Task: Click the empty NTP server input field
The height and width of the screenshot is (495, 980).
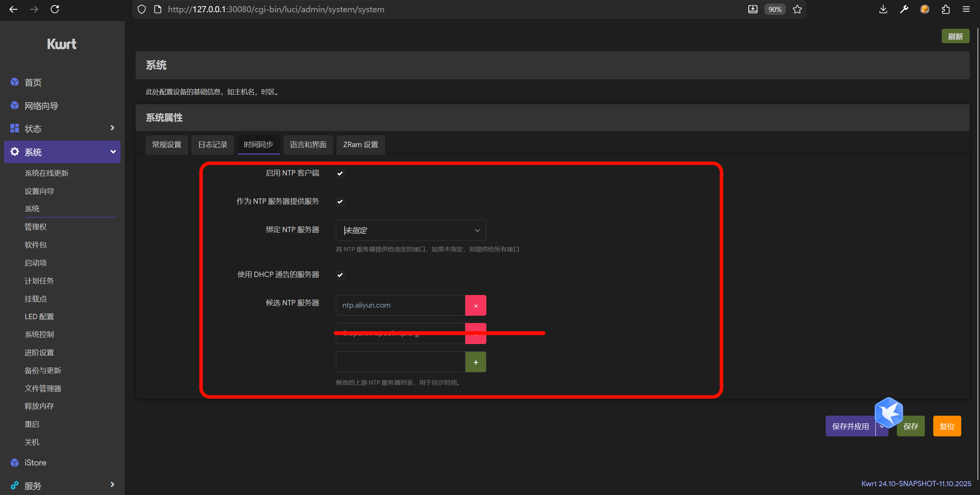Action: click(x=400, y=362)
